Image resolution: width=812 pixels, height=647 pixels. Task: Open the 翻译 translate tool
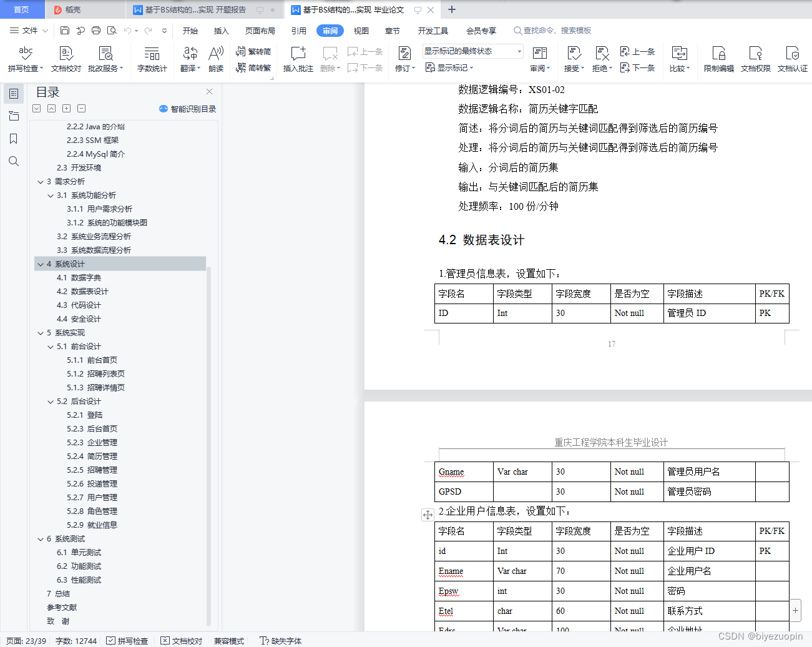click(x=190, y=59)
